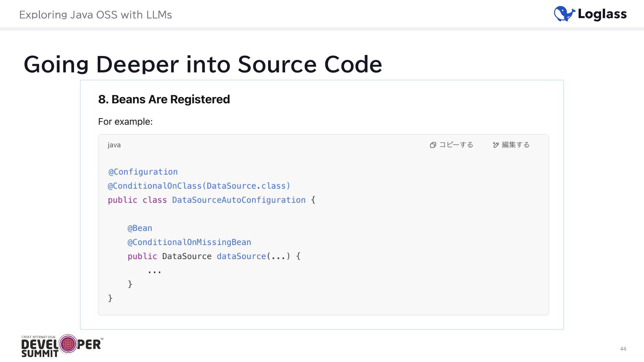
Task: Click the Loglass brand name text
Action: pyautogui.click(x=602, y=14)
